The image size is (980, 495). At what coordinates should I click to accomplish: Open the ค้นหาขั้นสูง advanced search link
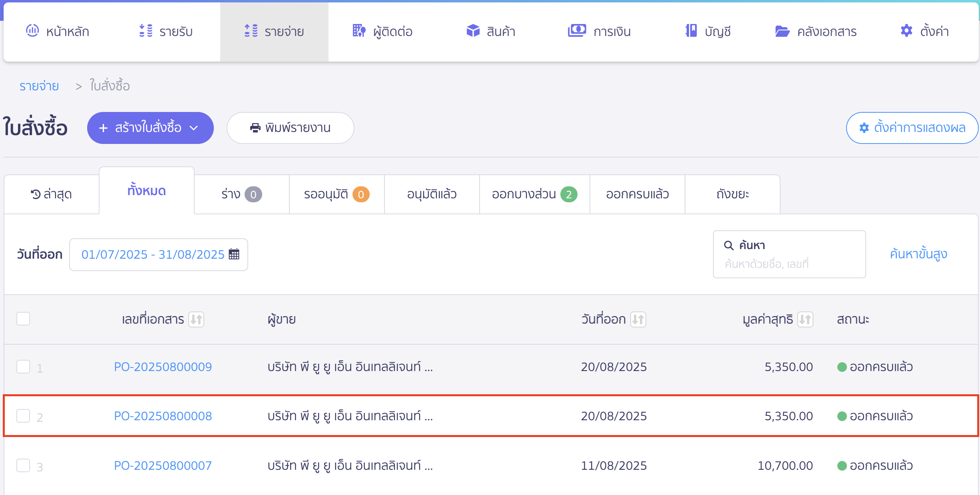click(x=918, y=254)
